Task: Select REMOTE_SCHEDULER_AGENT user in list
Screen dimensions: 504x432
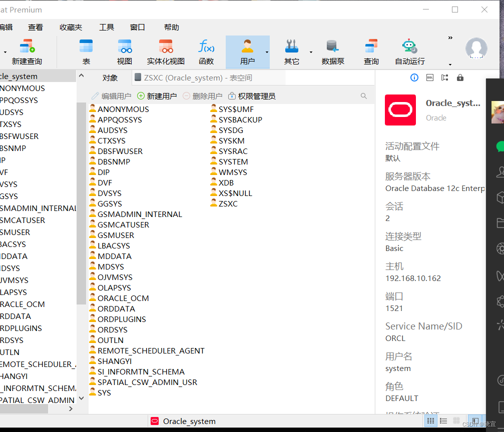Action: tap(147, 350)
